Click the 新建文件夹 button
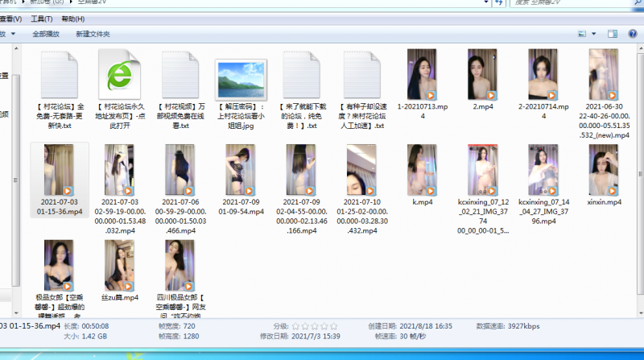This screenshot has width=644, height=360. tap(93, 34)
